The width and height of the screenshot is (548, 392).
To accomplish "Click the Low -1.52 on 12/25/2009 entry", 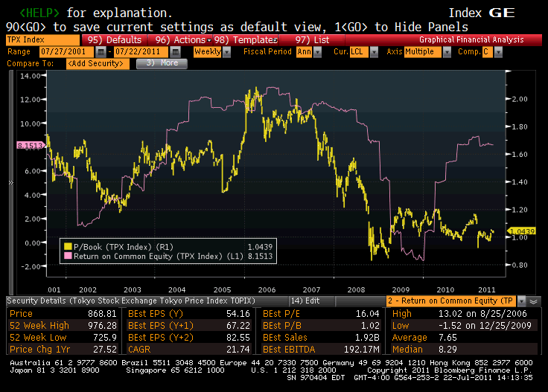I will pyautogui.click(x=485, y=326).
